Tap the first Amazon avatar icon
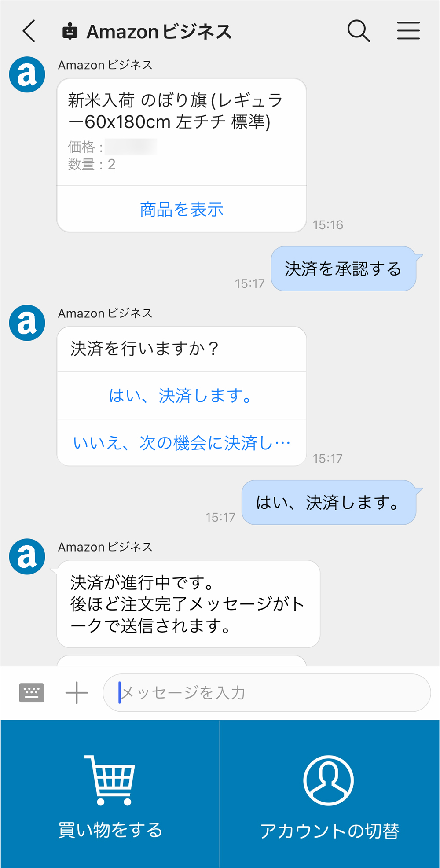The width and height of the screenshot is (440, 868). click(27, 74)
